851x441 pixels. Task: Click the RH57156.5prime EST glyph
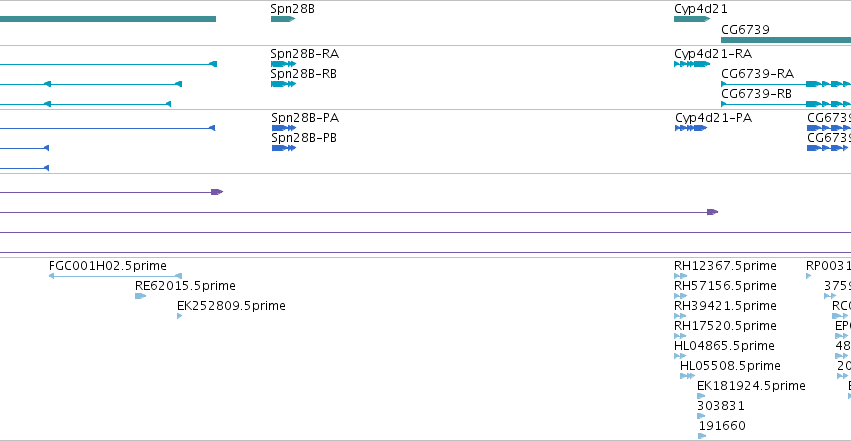pos(681,296)
